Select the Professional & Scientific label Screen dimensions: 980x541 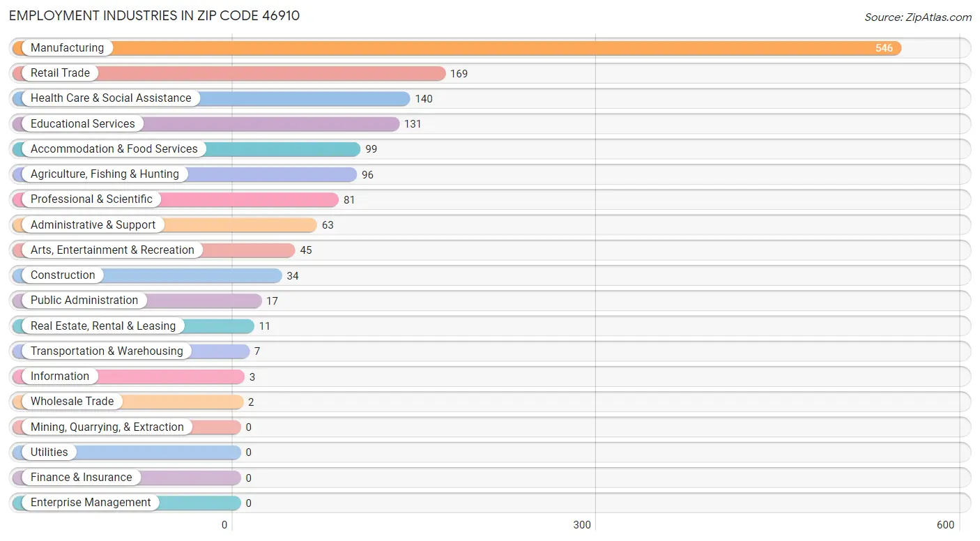[x=91, y=199]
